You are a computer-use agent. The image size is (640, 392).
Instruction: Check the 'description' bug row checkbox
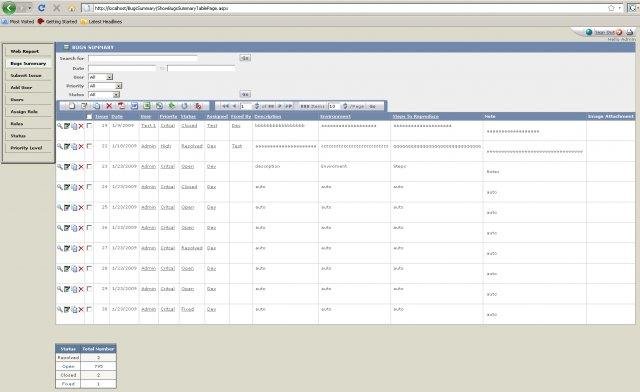coord(89,166)
